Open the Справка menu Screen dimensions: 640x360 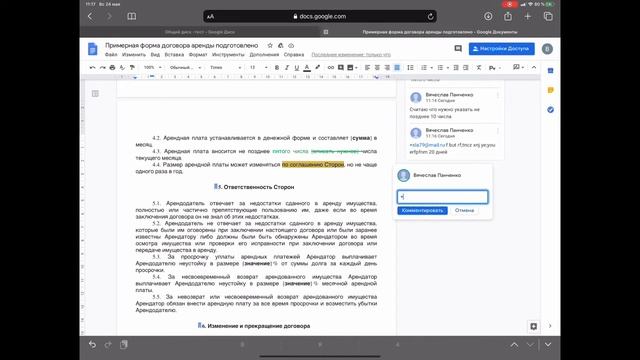pos(294,55)
